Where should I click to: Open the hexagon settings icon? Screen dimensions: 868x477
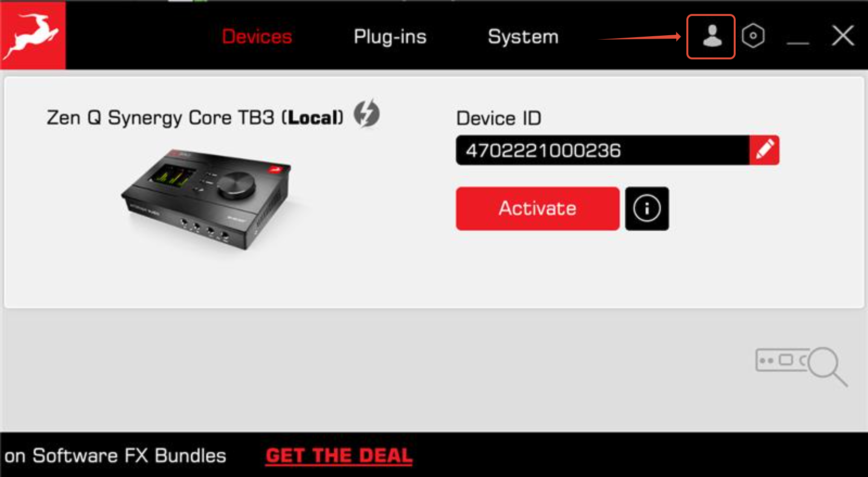(x=753, y=36)
